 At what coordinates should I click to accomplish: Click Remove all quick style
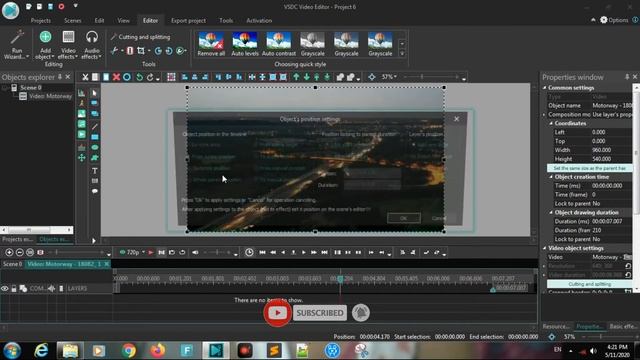click(211, 44)
